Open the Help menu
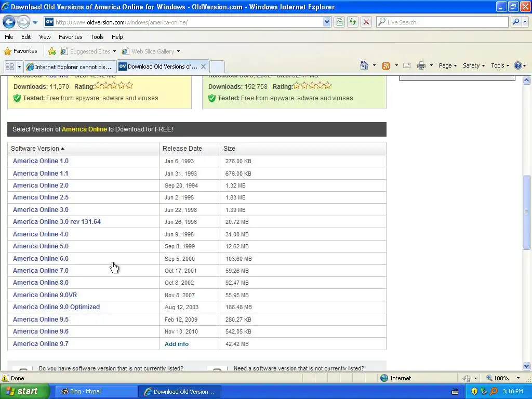This screenshot has height=399, width=532. [x=117, y=37]
